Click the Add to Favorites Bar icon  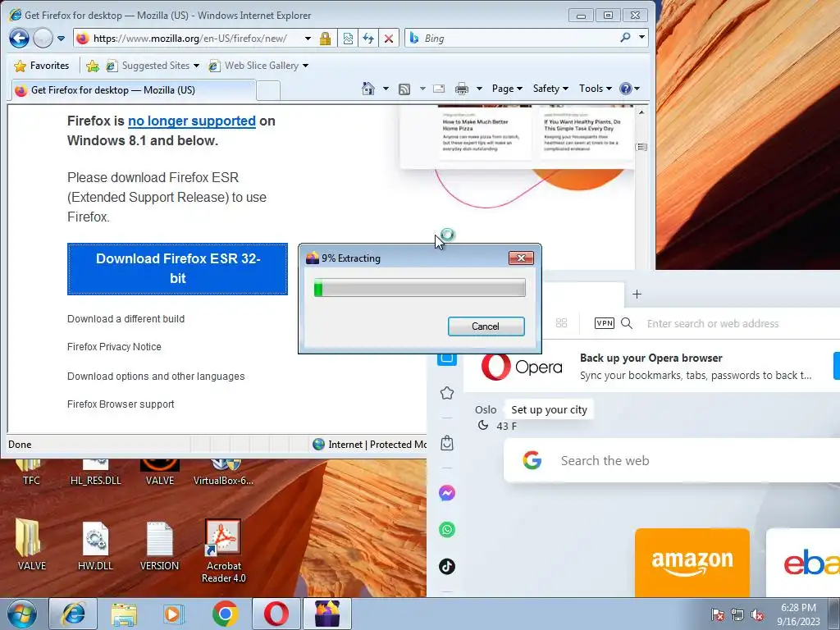[x=93, y=66]
